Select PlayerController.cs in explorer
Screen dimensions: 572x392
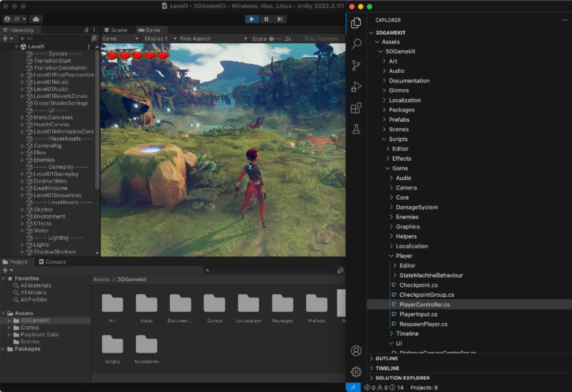(x=424, y=304)
